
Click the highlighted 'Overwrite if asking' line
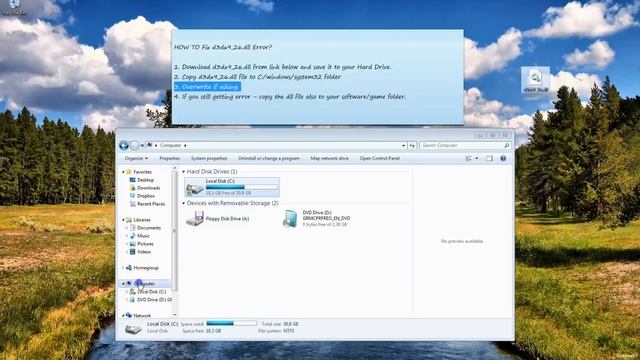207,87
